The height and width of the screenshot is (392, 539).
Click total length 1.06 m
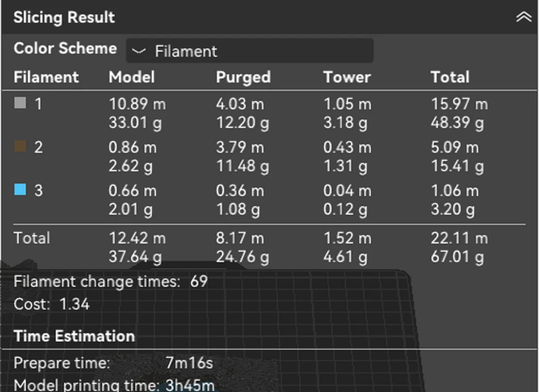click(455, 191)
